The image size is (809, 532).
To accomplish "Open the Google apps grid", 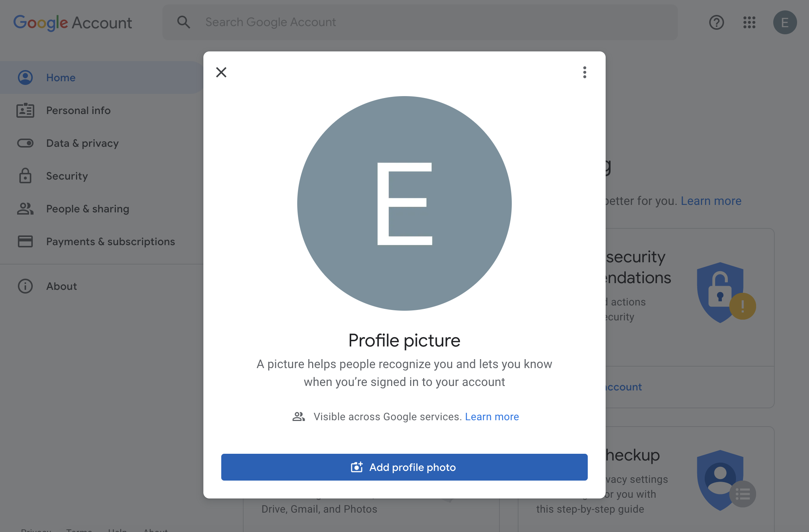I will coord(749,22).
